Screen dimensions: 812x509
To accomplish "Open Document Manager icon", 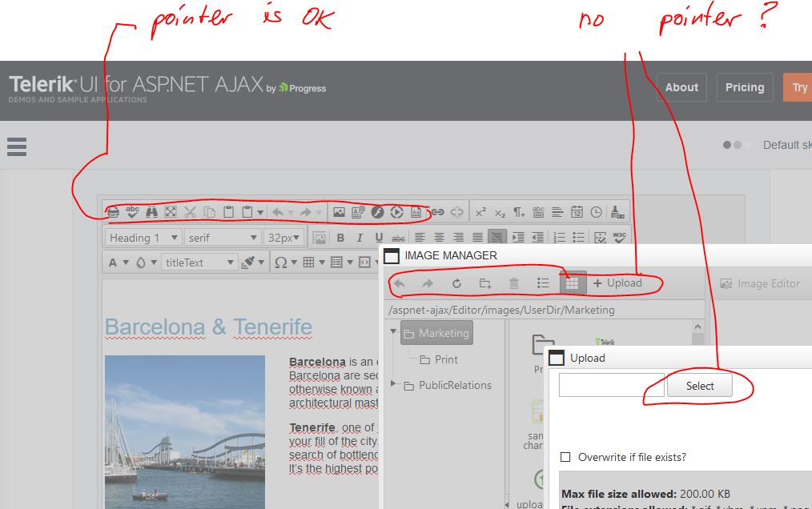I will click(x=358, y=212).
